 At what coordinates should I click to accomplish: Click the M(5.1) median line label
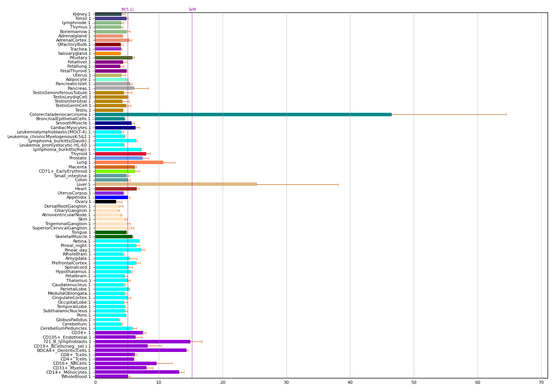pyautogui.click(x=127, y=10)
